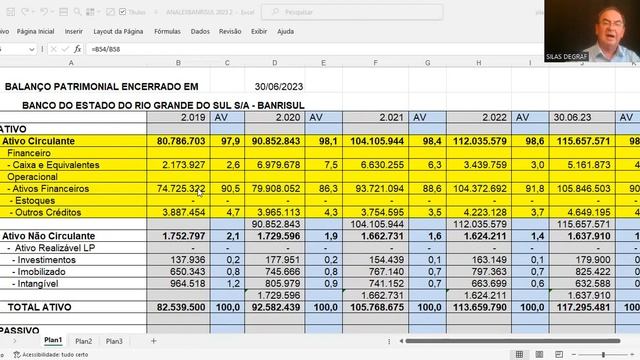Toggle the Títulos checkbox
This screenshot has width=640, height=360.
coord(122,12)
